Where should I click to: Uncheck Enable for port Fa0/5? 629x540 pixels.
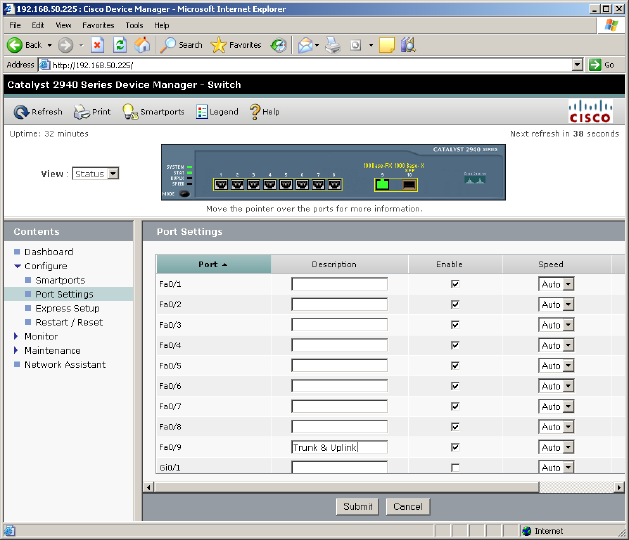pyautogui.click(x=455, y=365)
